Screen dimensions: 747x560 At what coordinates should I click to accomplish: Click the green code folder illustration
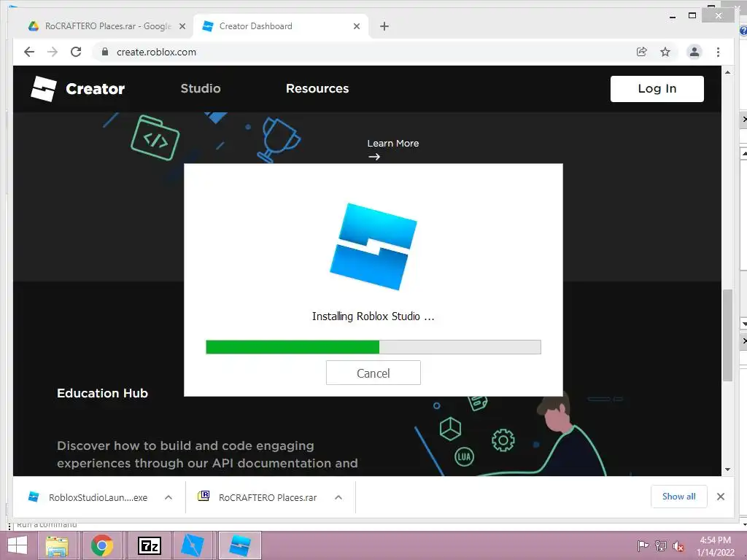[155, 138]
